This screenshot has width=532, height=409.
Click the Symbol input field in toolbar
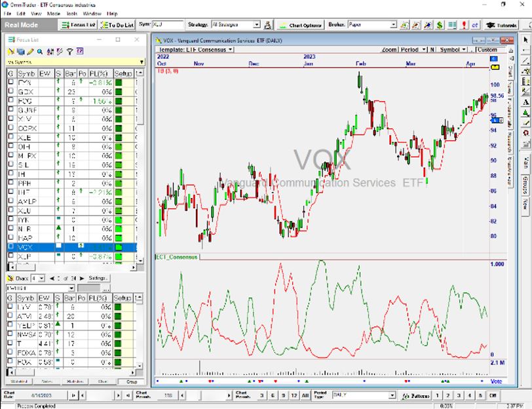point(168,25)
